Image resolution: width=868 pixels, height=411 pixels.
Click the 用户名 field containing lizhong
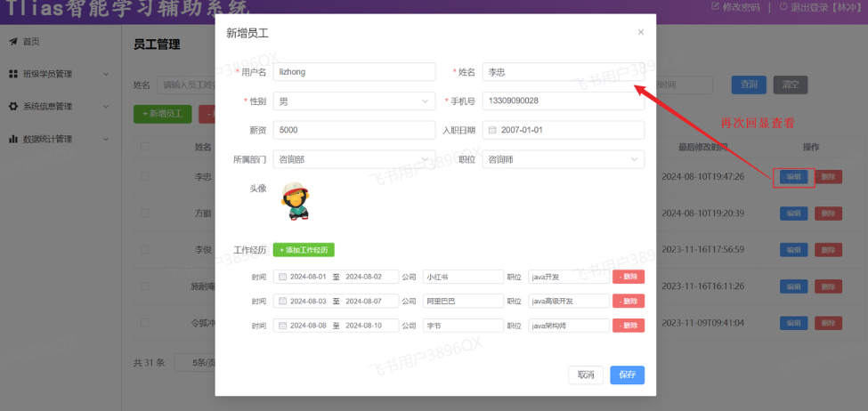click(354, 72)
